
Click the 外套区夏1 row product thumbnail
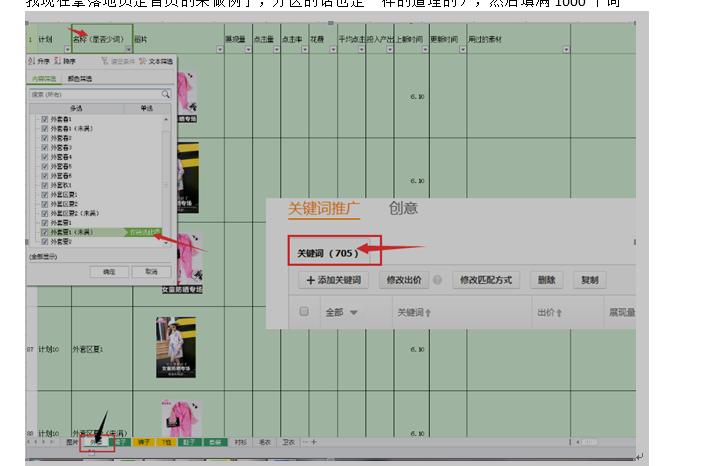point(176,348)
